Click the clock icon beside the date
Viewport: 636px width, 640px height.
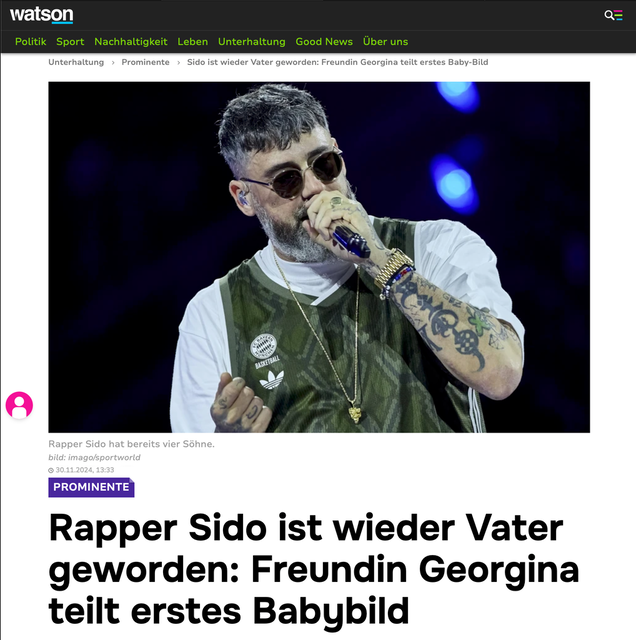tap(51, 470)
